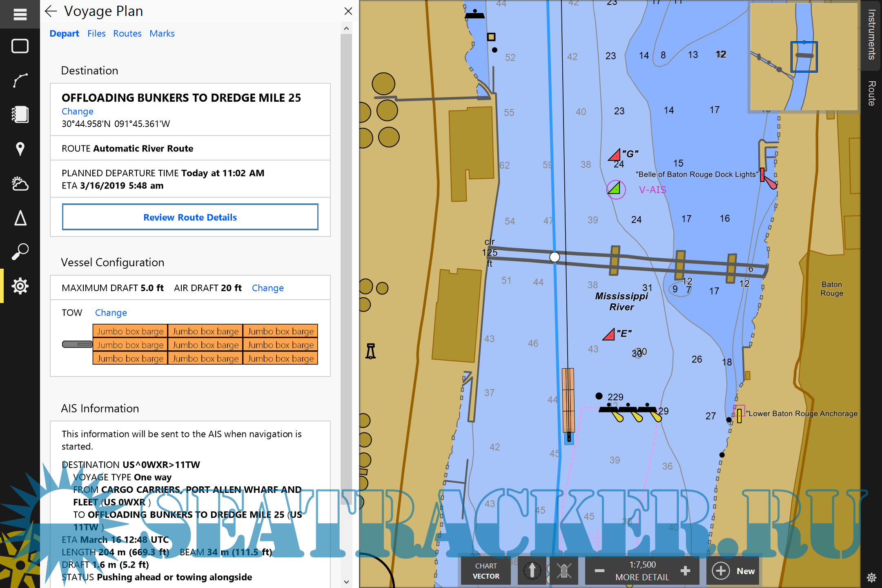Click the route drawing tool icon

coord(20,80)
